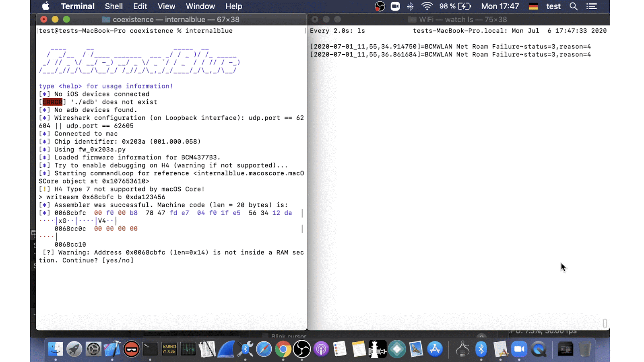This screenshot has width=644, height=362.
Task: Click the text 'type <help> for usage information!'
Action: 106,86
